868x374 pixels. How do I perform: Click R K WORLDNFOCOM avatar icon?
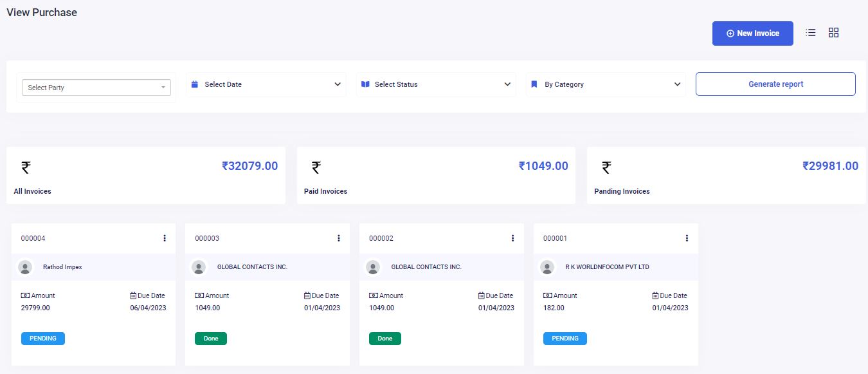click(x=547, y=267)
